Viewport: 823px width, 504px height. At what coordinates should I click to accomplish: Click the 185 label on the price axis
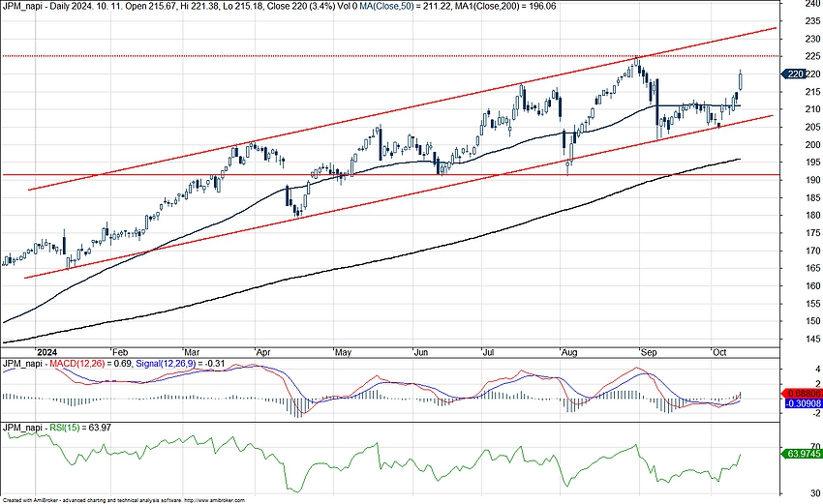[x=813, y=197]
